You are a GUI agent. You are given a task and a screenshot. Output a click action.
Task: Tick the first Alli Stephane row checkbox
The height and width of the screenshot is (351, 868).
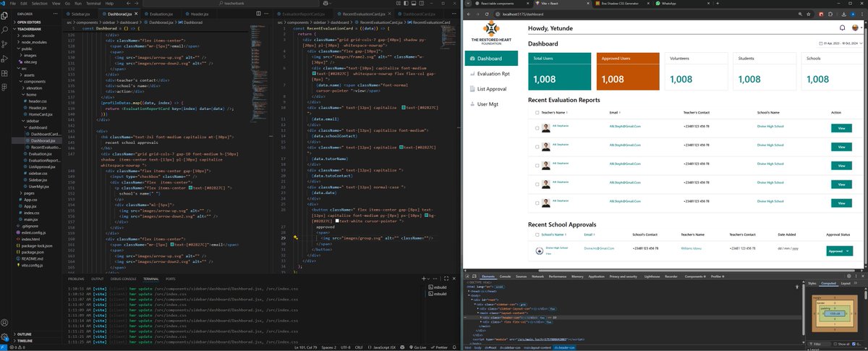pyautogui.click(x=537, y=128)
